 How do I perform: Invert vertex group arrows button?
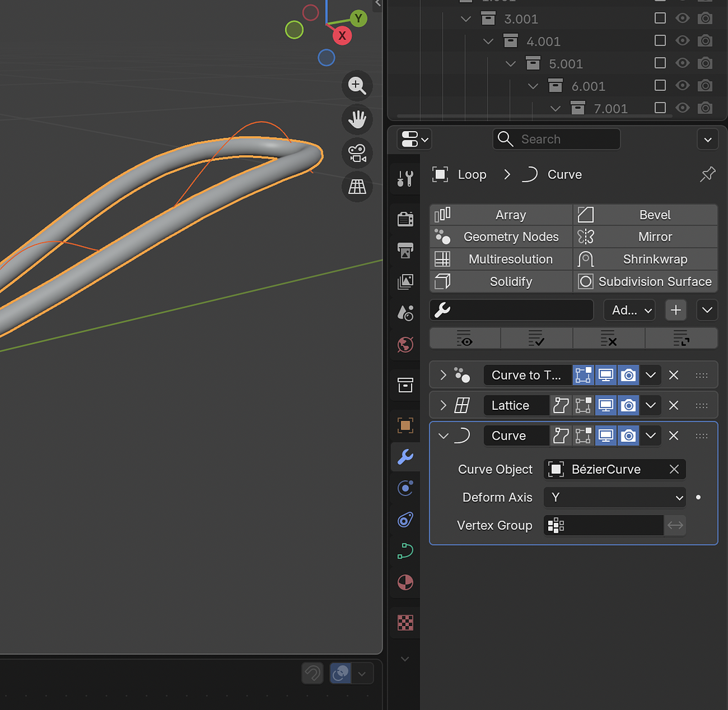click(x=675, y=526)
